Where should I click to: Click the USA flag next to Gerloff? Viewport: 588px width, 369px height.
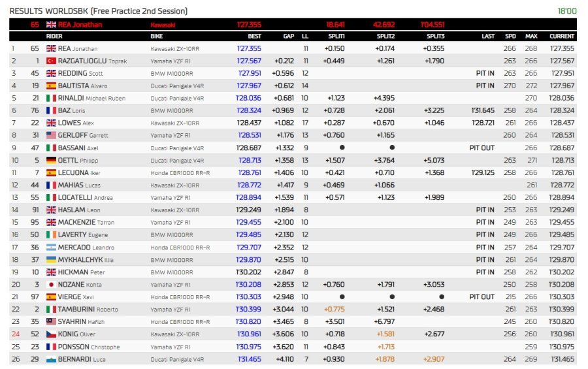pyautogui.click(x=51, y=135)
